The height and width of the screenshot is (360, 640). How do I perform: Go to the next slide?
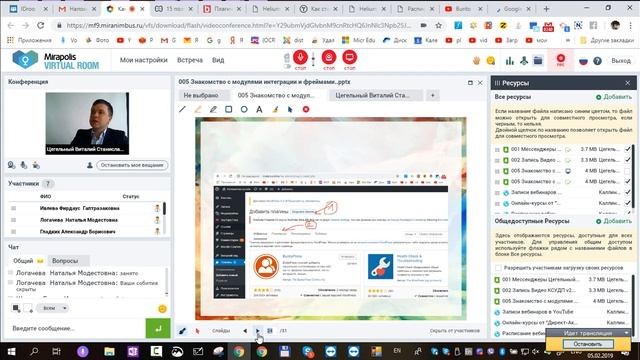tap(258, 331)
